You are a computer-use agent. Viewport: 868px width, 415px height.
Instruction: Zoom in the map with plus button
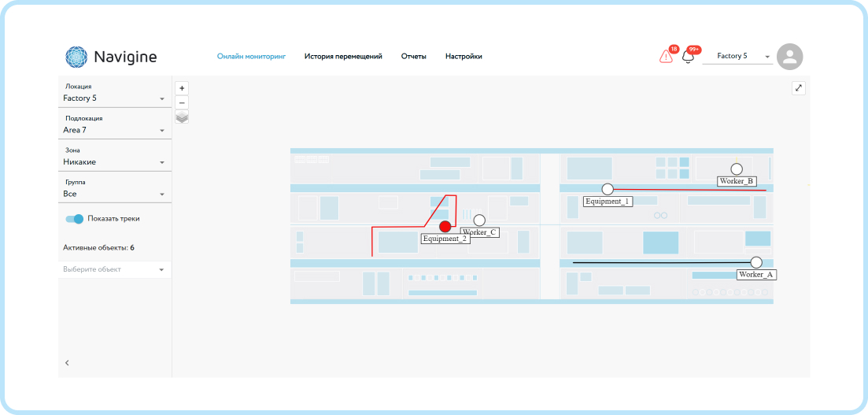(182, 88)
